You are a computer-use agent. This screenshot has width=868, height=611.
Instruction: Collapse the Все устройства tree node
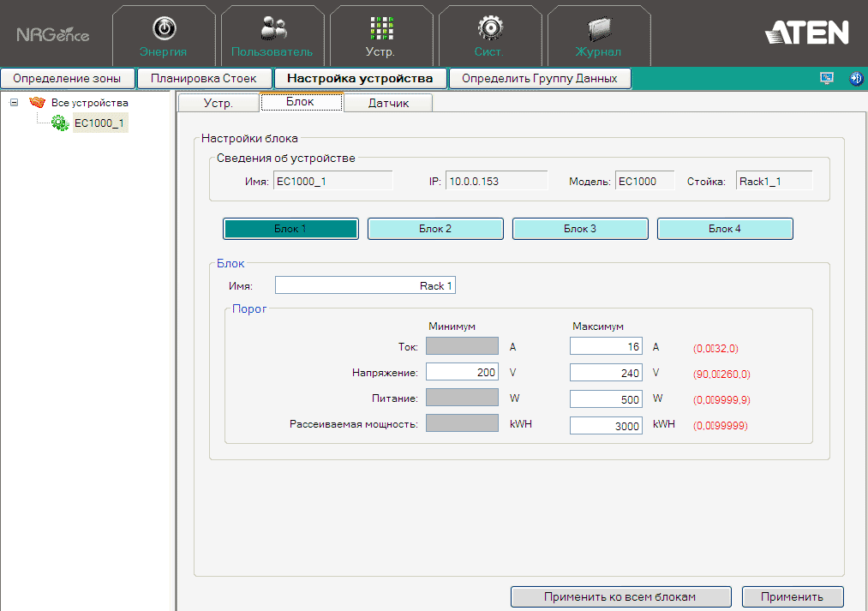[14, 102]
